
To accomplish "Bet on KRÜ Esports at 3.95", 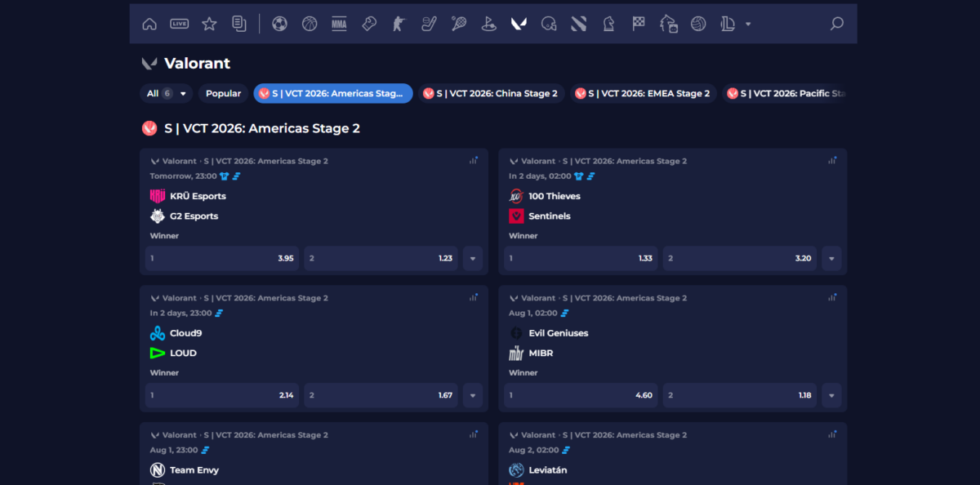I will [222, 259].
